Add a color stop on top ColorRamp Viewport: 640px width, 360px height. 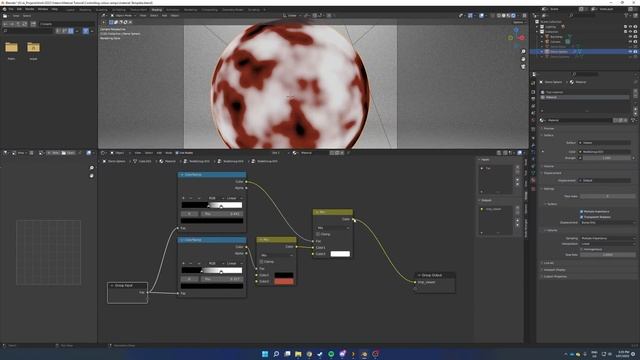183,198
